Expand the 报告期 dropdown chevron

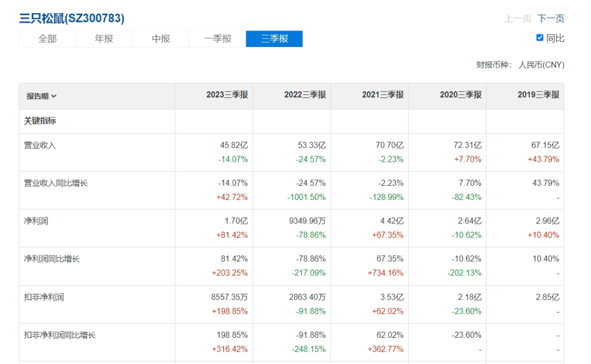pos(54,96)
